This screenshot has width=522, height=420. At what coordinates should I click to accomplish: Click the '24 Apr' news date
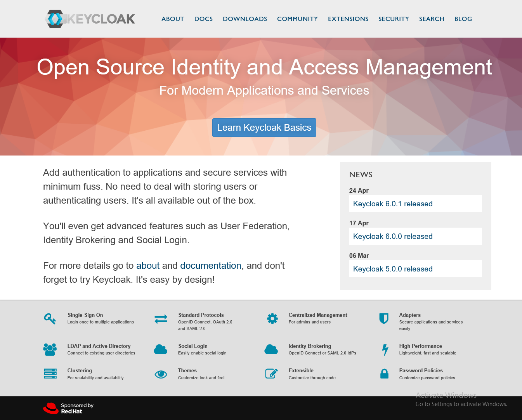(x=359, y=190)
